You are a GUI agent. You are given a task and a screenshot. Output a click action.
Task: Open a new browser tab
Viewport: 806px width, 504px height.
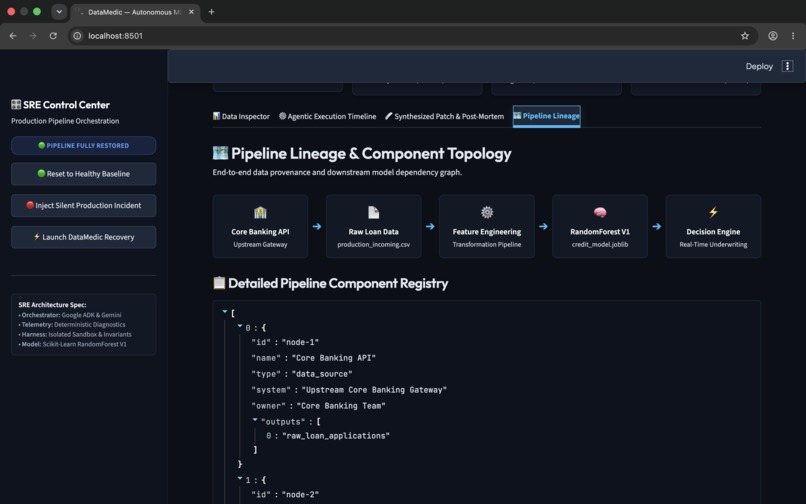tap(211, 12)
